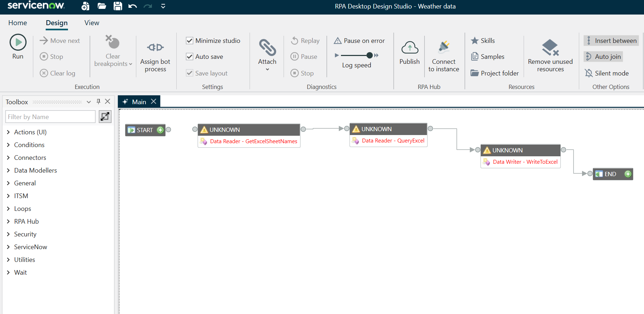Toggle Insert between option
The image size is (644, 314).
(x=611, y=41)
